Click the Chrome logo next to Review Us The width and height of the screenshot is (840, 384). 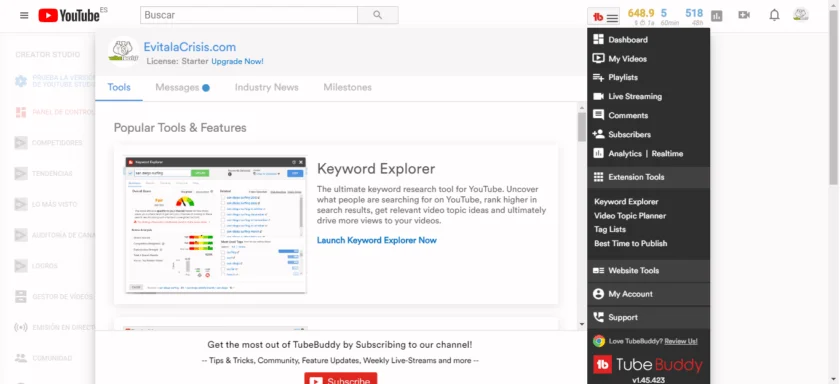599,341
